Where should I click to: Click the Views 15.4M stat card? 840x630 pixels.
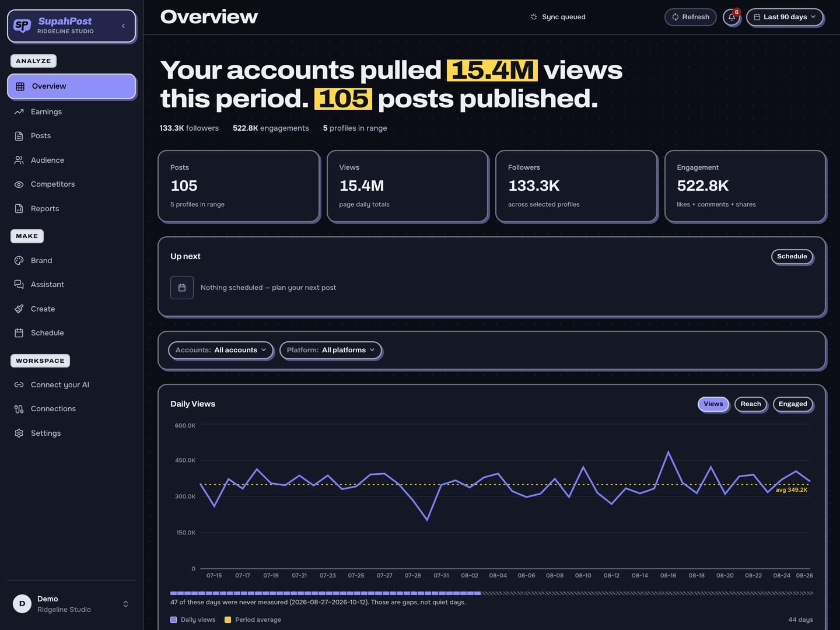[407, 186]
